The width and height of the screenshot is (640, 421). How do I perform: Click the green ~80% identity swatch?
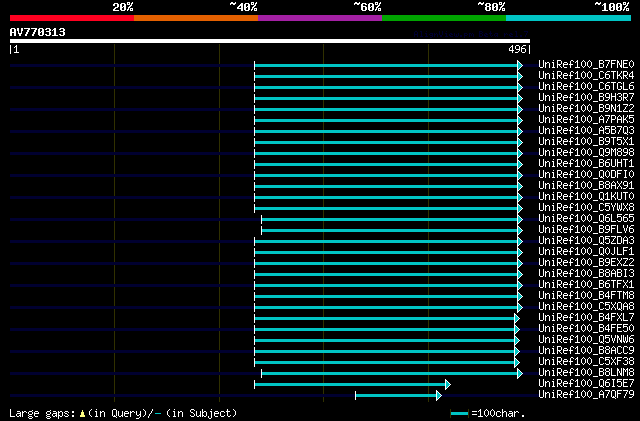click(x=444, y=18)
